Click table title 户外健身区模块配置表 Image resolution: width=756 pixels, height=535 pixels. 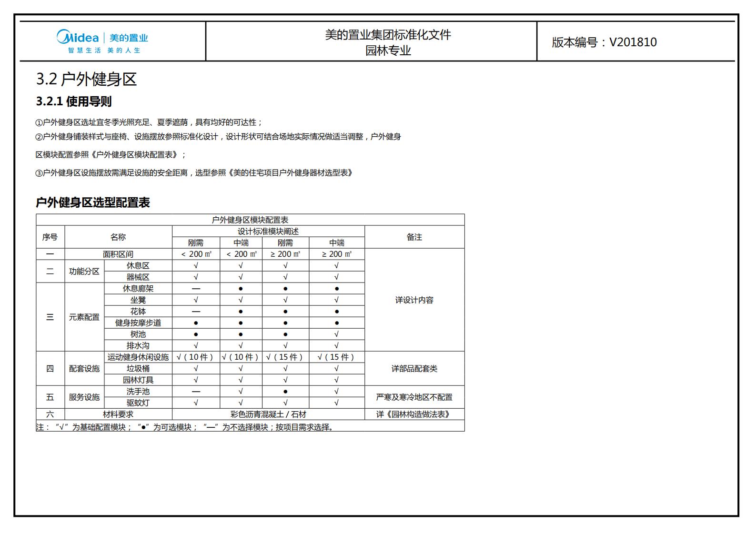(250, 220)
